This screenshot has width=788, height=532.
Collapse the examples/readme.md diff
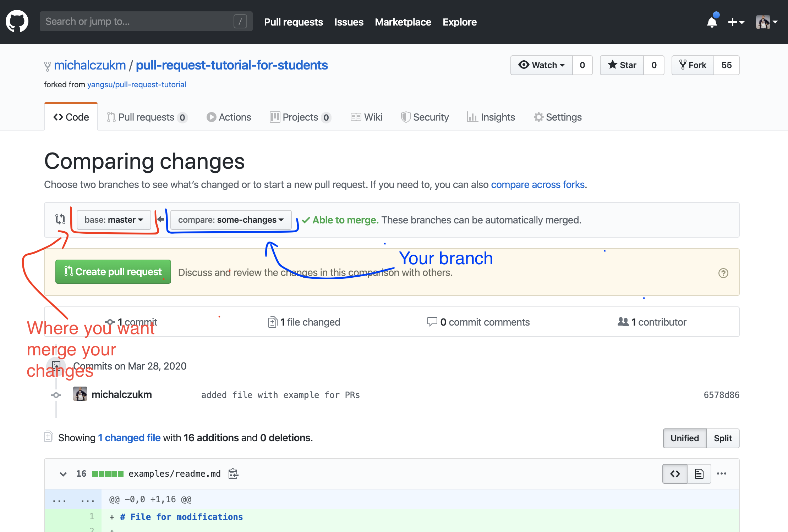(x=63, y=474)
